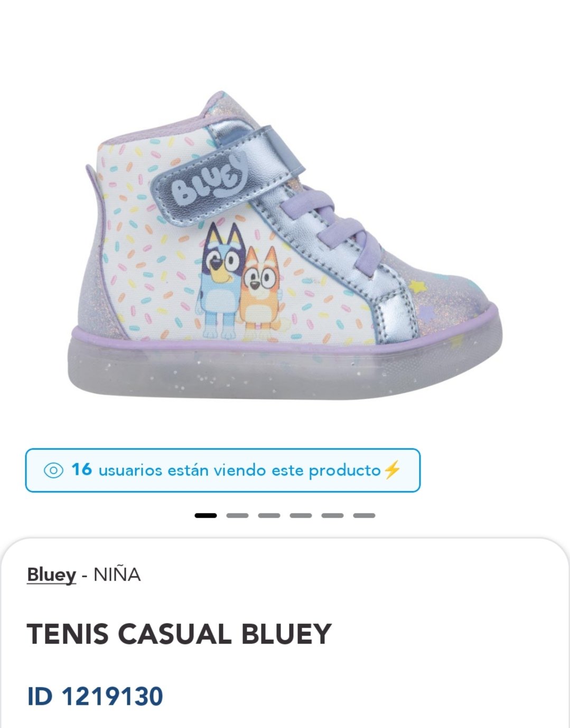570x728 pixels.
Task: Open the Bluey brand link
Action: [x=51, y=575]
